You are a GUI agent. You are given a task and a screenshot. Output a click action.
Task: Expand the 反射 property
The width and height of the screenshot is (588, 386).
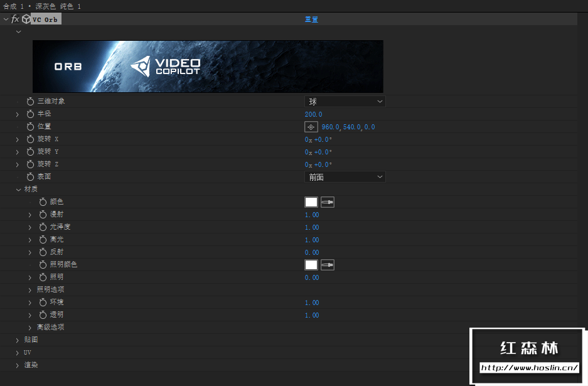click(29, 252)
